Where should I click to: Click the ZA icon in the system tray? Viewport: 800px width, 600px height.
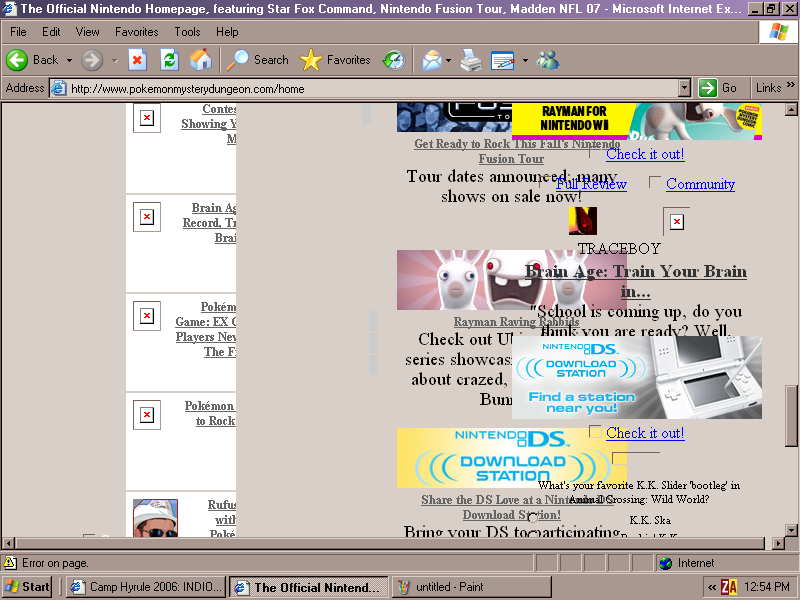point(729,587)
